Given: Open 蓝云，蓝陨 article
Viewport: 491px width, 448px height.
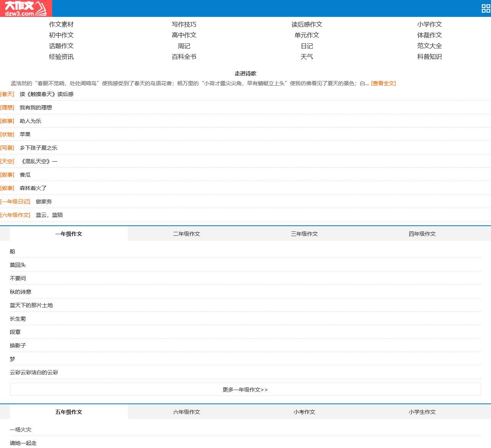Looking at the screenshot, I should [49, 215].
